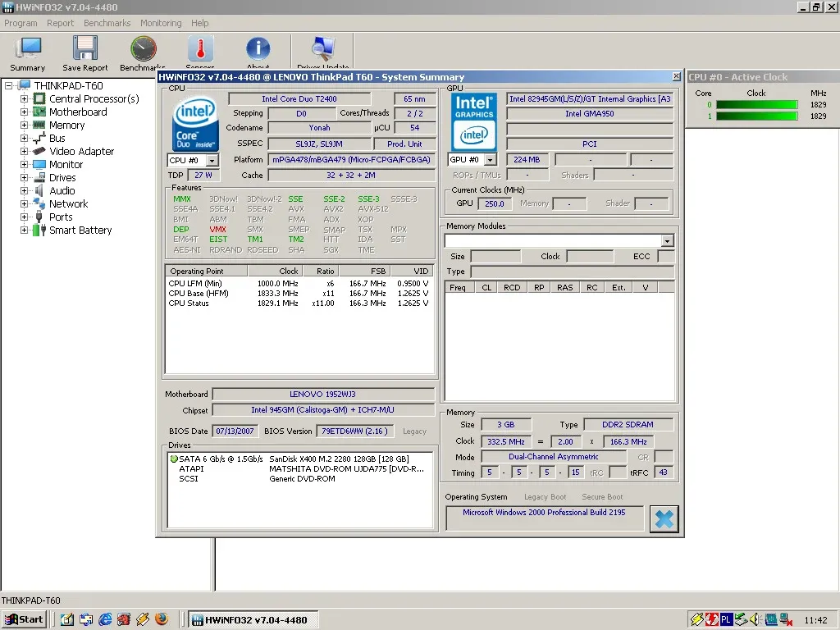
Task: Expand the Smart Battery node
Action: point(24,231)
